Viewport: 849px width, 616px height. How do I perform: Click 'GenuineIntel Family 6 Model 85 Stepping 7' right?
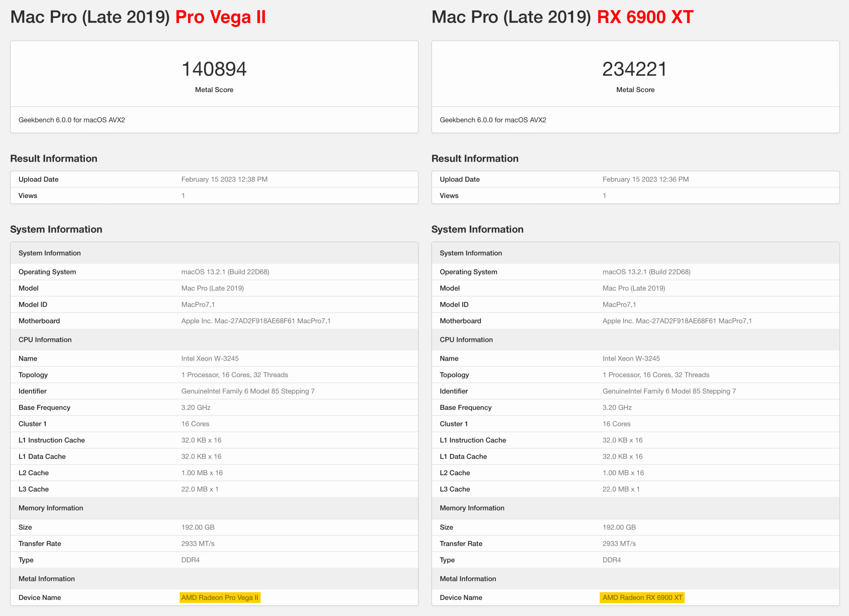tap(669, 391)
